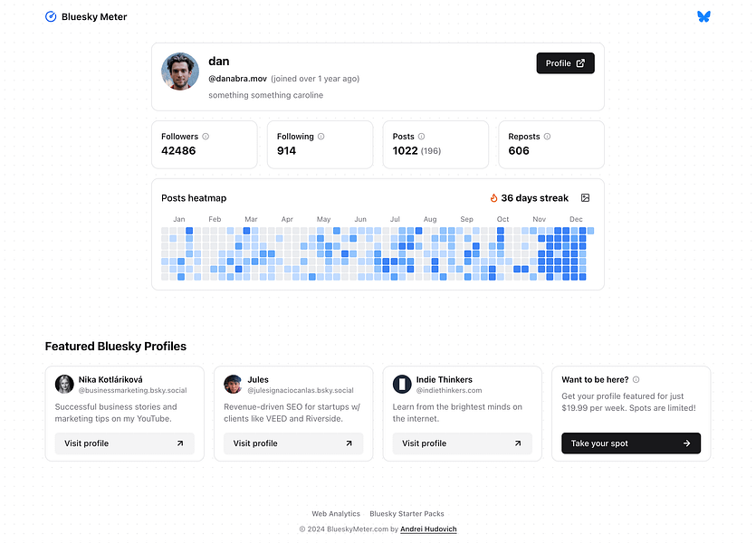Click the Bluesky Meter gauge logo icon
Image resolution: width=756 pixels, height=543 pixels.
tap(51, 16)
